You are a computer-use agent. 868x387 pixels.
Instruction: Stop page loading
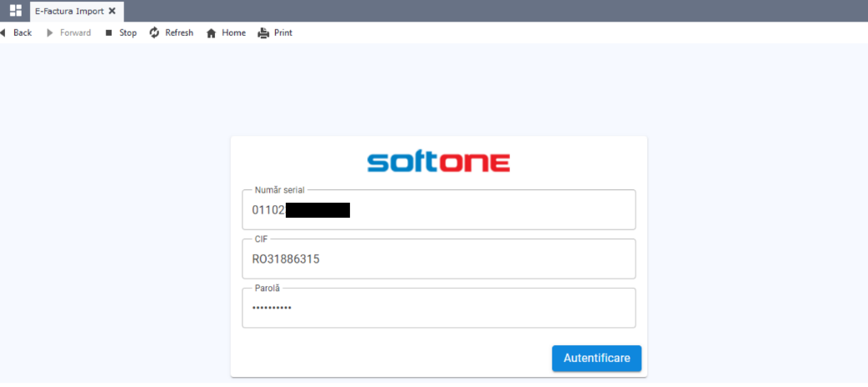pos(121,33)
